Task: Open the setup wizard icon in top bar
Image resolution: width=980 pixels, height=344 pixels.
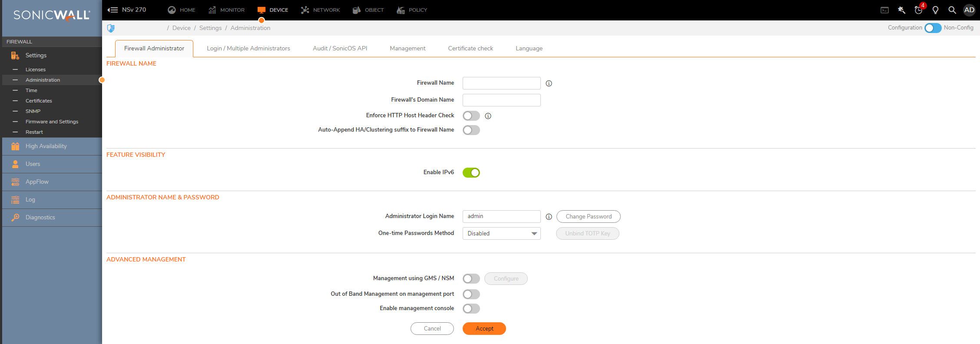Action: (x=901, y=10)
